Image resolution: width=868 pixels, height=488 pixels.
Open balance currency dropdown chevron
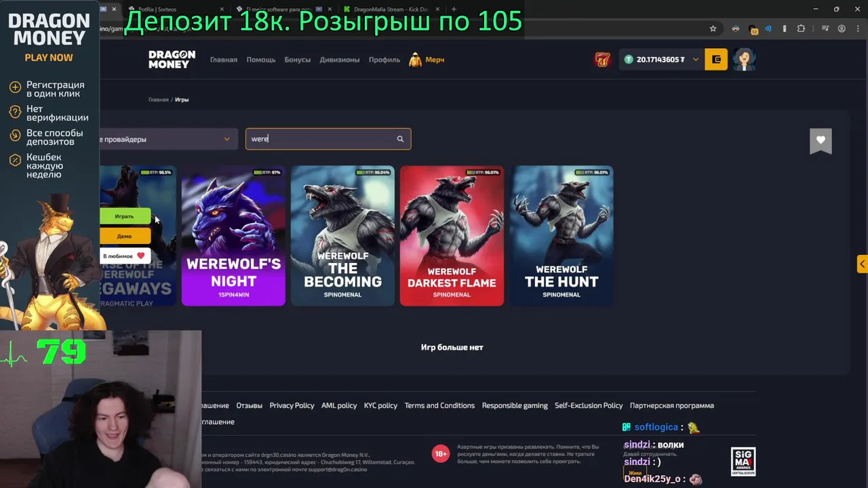(695, 60)
